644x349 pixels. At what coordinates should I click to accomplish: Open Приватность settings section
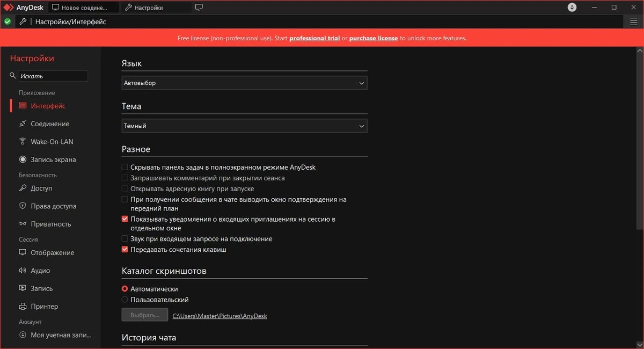click(51, 224)
